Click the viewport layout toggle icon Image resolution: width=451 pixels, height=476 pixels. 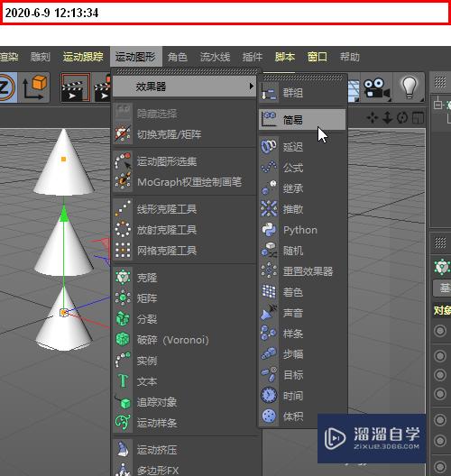[418, 117]
